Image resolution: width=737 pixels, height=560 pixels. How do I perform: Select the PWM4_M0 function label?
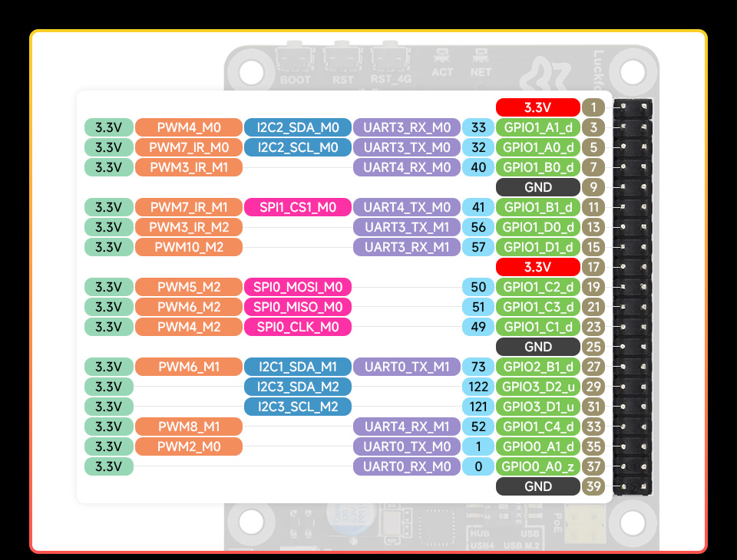189,127
